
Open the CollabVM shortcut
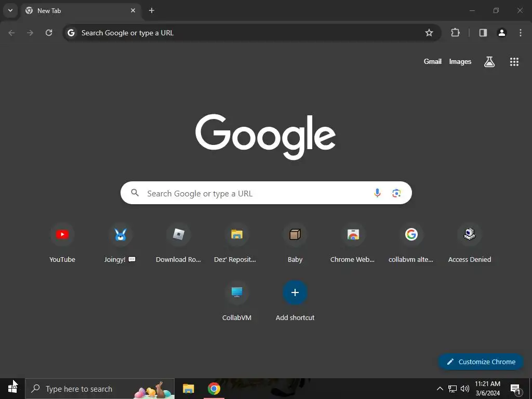click(237, 301)
